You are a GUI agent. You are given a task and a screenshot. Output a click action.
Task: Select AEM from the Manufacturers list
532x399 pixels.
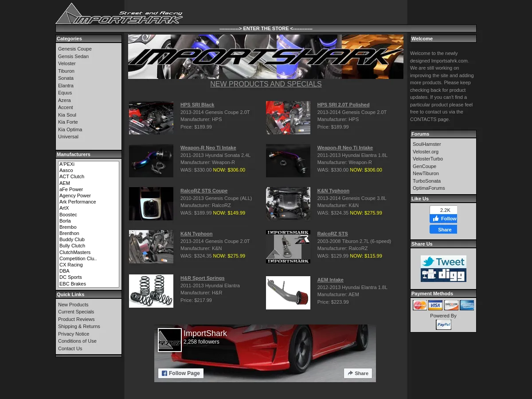click(x=65, y=183)
